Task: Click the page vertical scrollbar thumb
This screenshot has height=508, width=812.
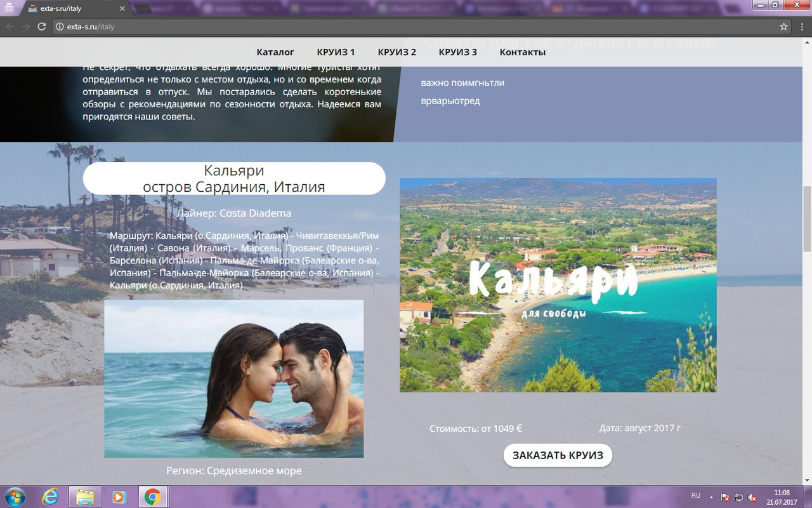Action: pos(807,218)
